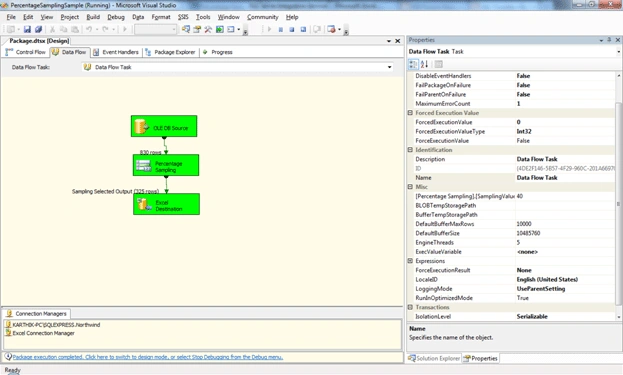Select KARTHIK-PC\SQLEXPRESS.Northwind connection
The image size is (623, 375).
pyautogui.click(x=53, y=325)
